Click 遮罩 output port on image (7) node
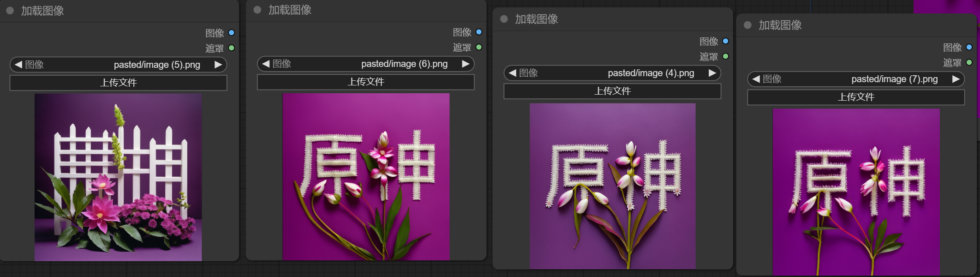This screenshot has width=980, height=277. [969, 62]
